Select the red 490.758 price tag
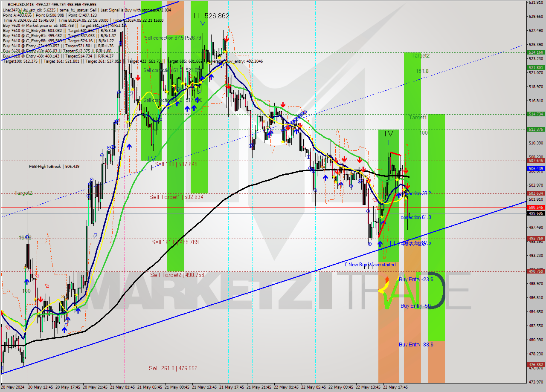Viewport: 546px width, 392px height. pyautogui.click(x=536, y=271)
